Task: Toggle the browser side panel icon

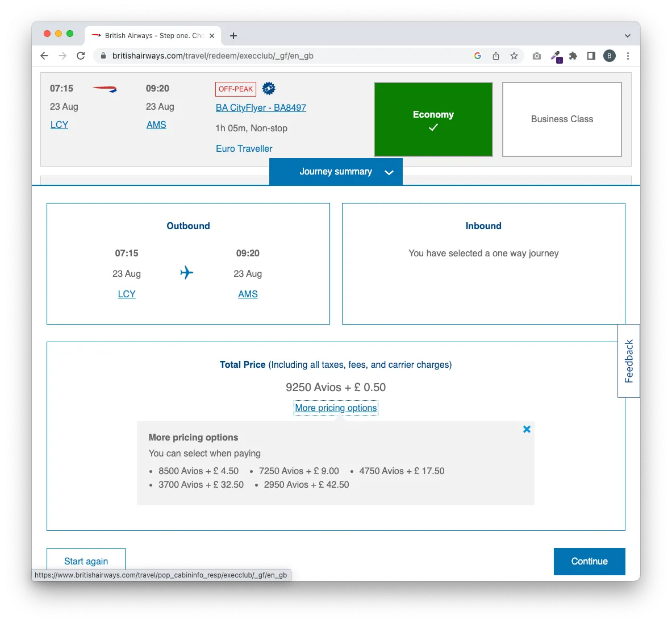Action: 591,56
